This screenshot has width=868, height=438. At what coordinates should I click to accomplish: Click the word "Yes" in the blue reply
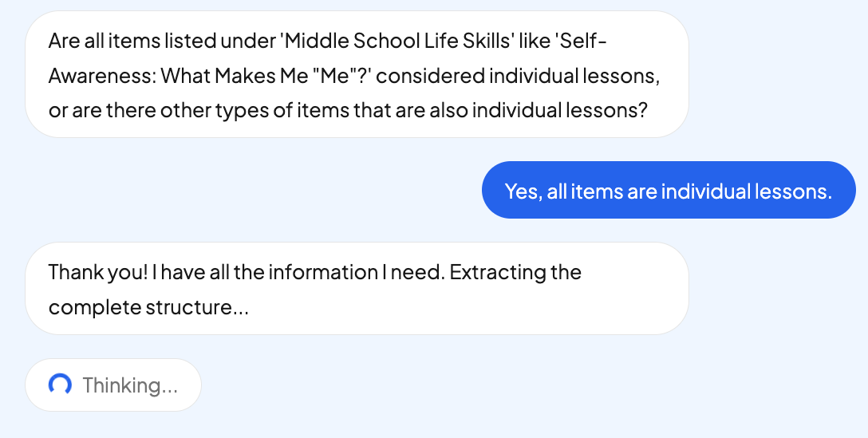pyautogui.click(x=520, y=191)
